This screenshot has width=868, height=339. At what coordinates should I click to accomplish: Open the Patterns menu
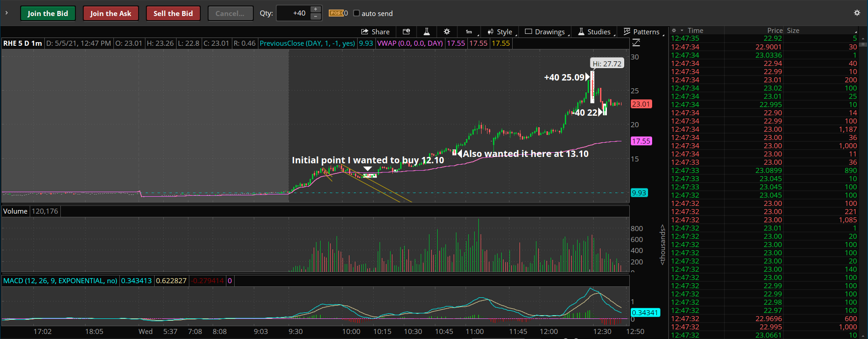coord(643,32)
